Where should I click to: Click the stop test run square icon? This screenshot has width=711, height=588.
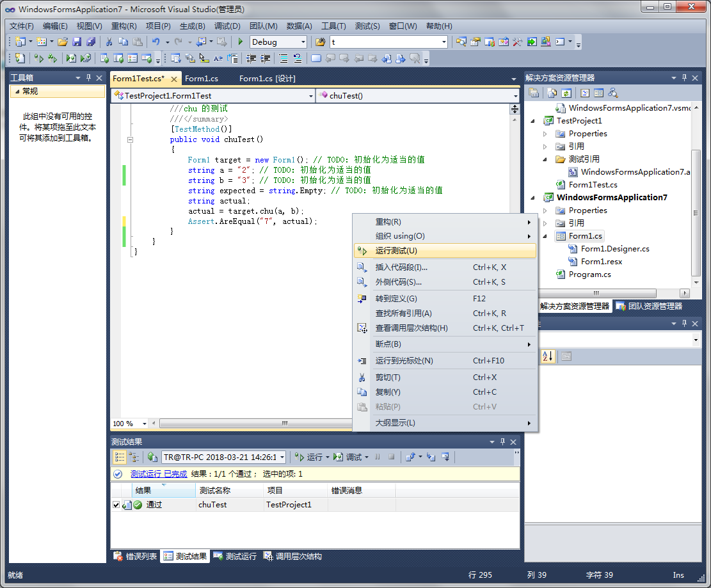(x=391, y=457)
